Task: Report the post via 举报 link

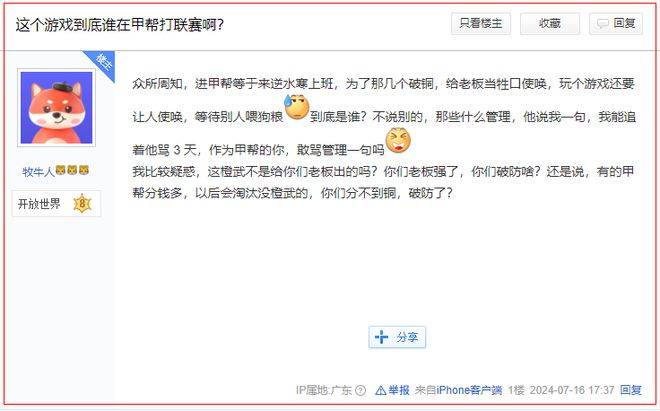Action: pos(392,390)
